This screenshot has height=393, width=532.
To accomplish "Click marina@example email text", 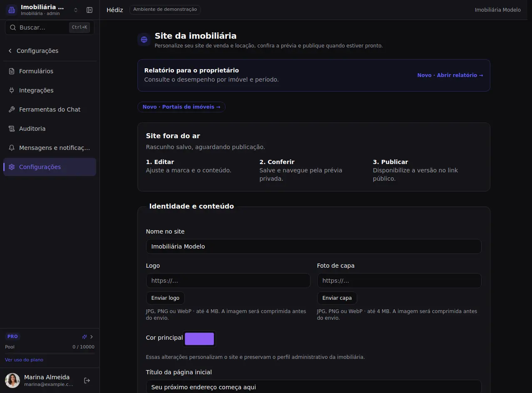I will [x=48, y=385].
